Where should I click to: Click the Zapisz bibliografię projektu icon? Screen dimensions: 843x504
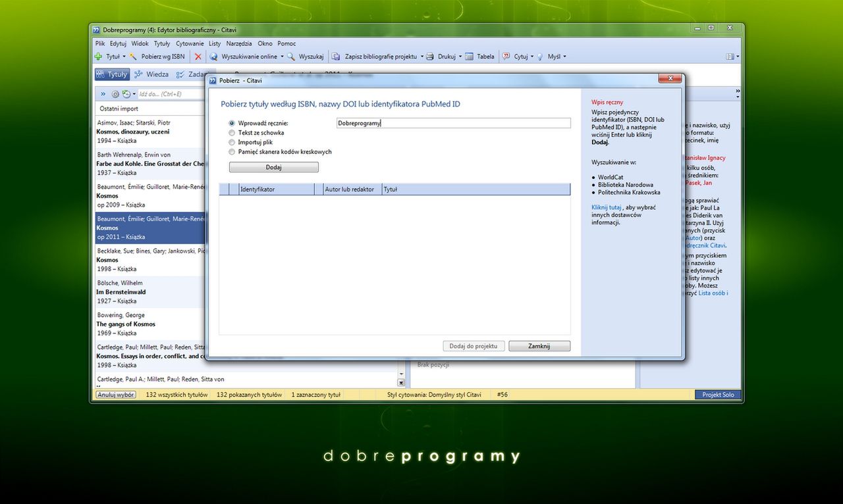[337, 57]
